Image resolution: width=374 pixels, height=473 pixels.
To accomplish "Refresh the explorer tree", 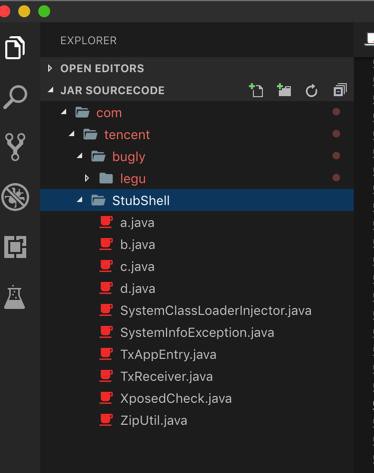I will [x=312, y=91].
